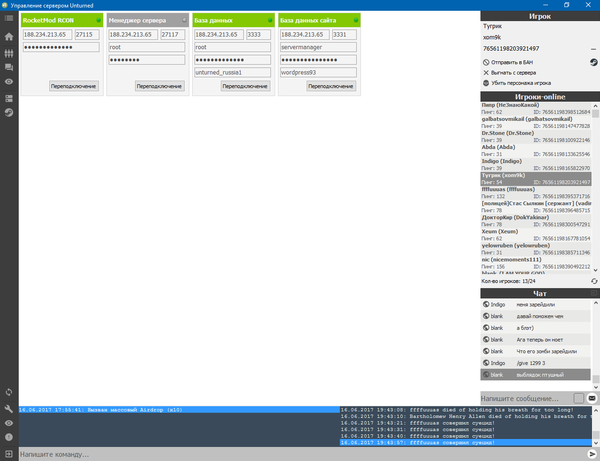Click Менеджер сервера port field 27117

coord(173,34)
